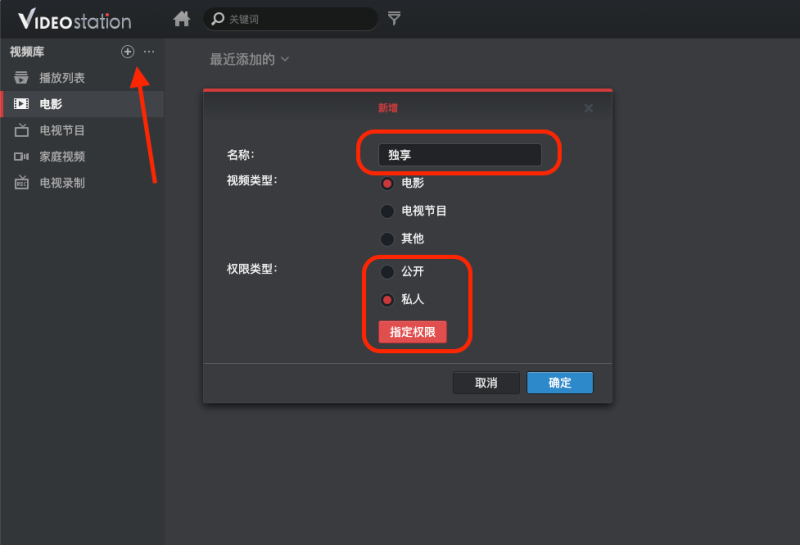Select 其他 as video type

pyautogui.click(x=387, y=238)
